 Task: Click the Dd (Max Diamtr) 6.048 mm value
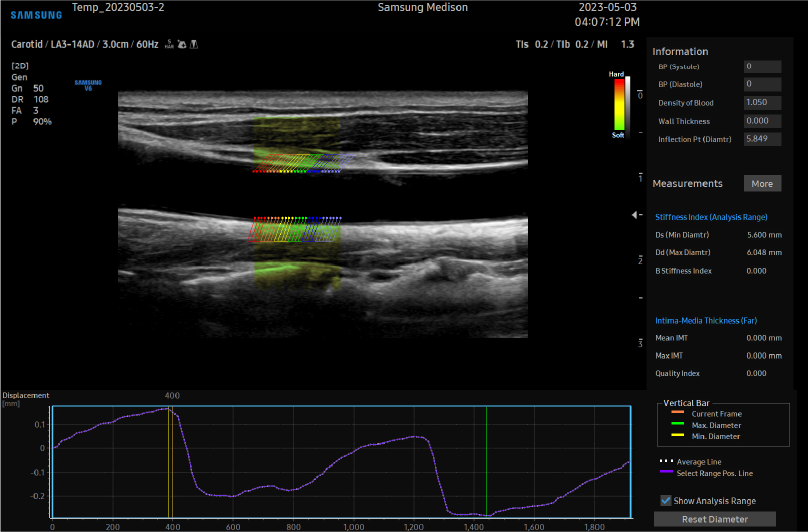pyautogui.click(x=764, y=253)
